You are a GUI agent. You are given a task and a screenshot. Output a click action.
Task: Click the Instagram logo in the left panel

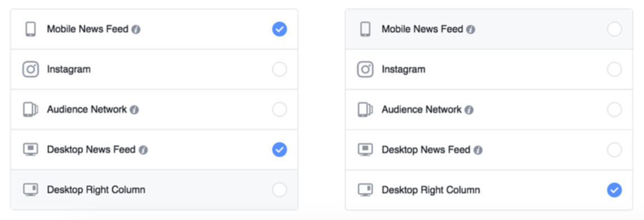30,69
